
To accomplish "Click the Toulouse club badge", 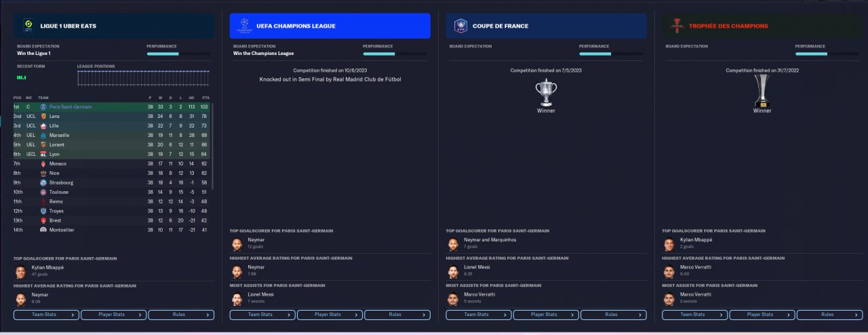I will [x=43, y=192].
